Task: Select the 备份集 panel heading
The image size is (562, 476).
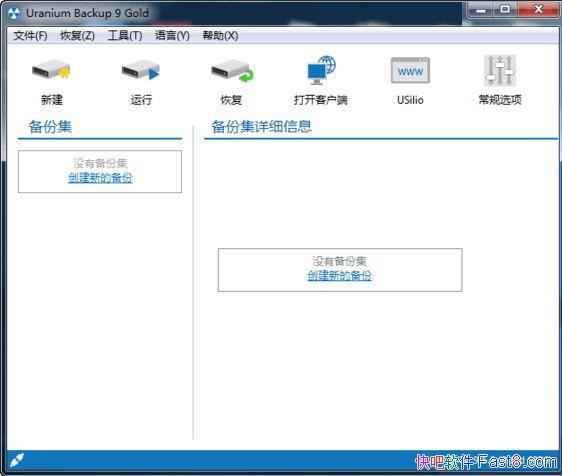Action: [50, 127]
